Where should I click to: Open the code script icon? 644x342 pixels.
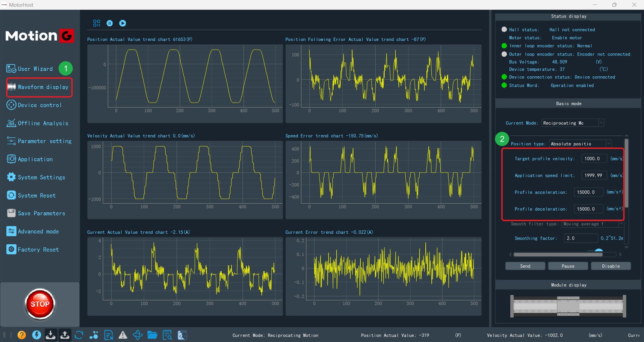pyautogui.click(x=182, y=335)
